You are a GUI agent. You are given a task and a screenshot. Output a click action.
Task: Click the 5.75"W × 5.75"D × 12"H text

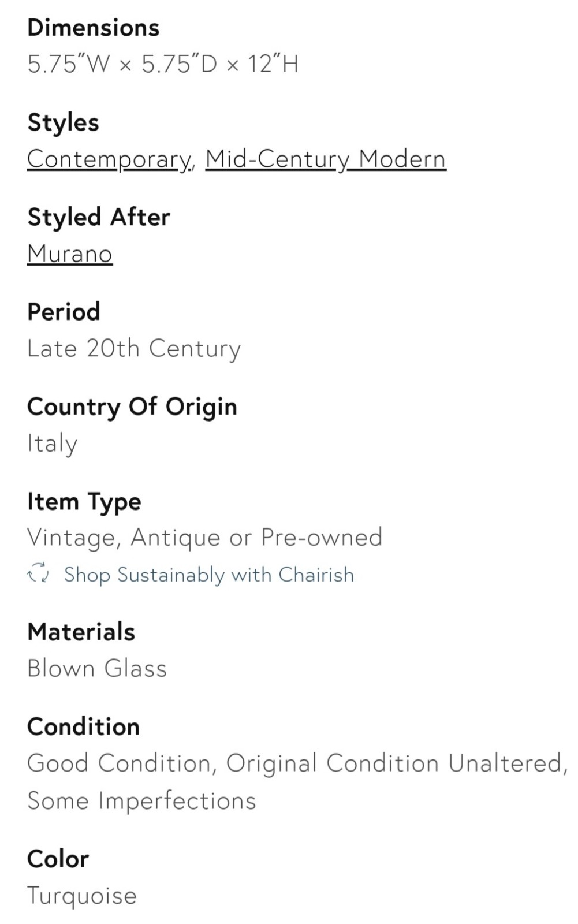tap(163, 64)
